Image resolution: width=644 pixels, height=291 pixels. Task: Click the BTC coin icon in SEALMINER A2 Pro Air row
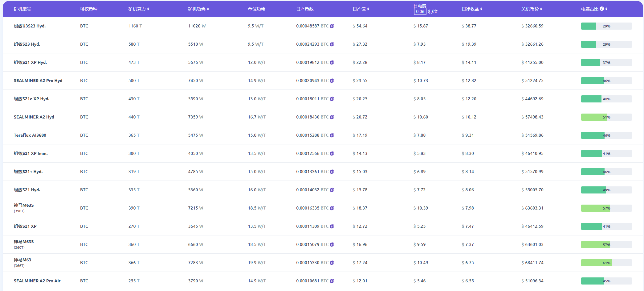[332, 281]
